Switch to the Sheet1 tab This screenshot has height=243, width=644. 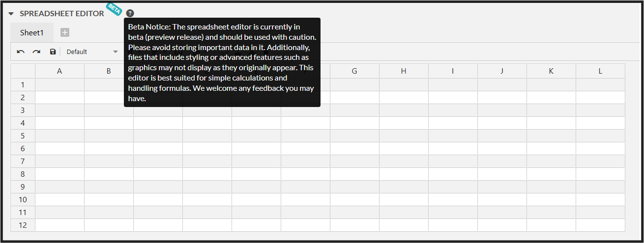[32, 32]
